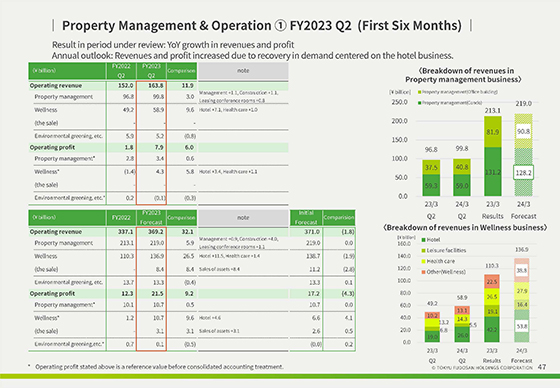Click the 250.0 y-axis label
Screen dimensions: 560x388
click(x=399, y=102)
